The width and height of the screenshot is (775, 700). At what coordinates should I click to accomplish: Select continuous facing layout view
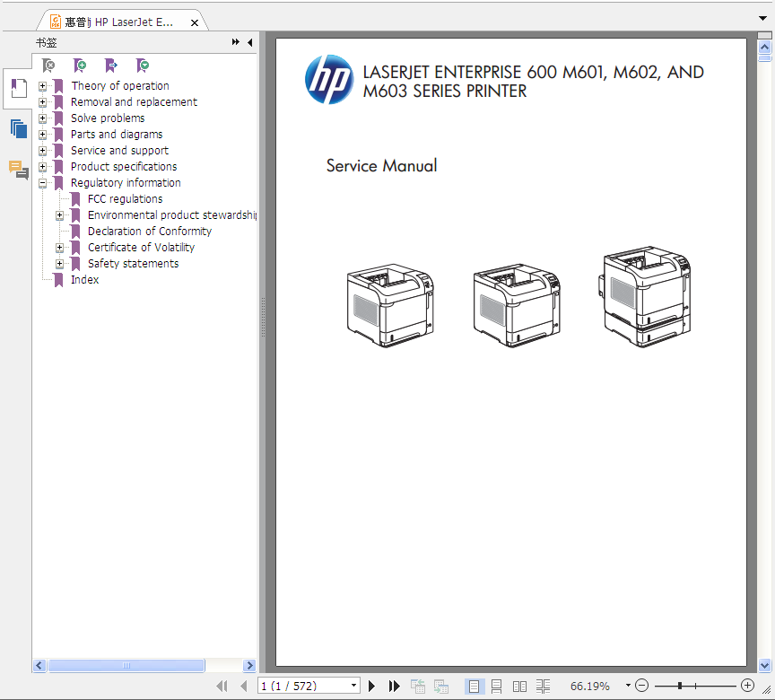[543, 687]
